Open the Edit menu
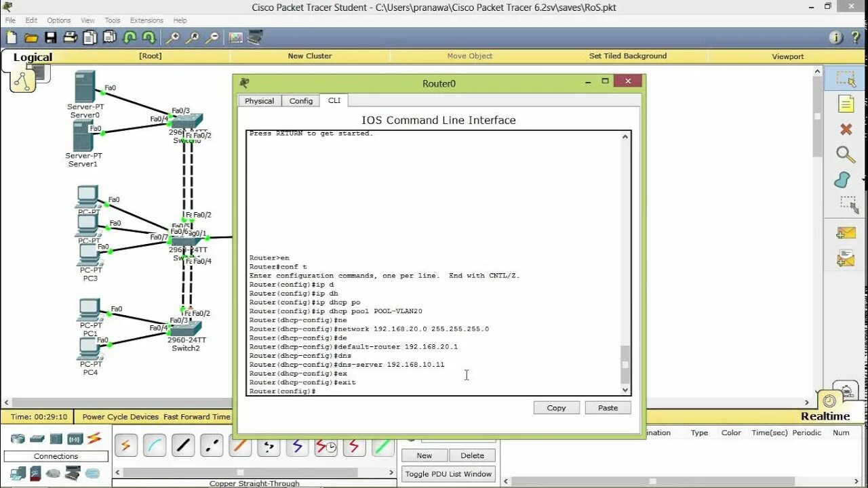 click(x=31, y=20)
